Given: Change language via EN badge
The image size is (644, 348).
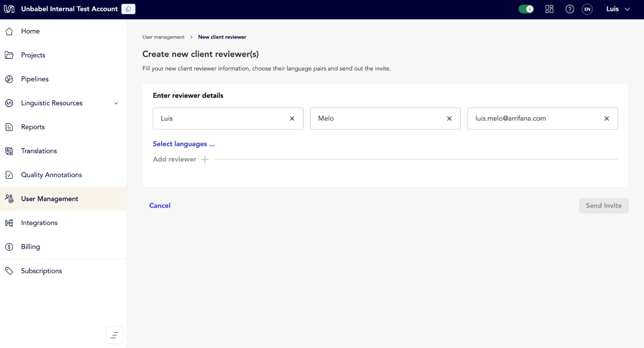Looking at the screenshot, I should [x=588, y=9].
